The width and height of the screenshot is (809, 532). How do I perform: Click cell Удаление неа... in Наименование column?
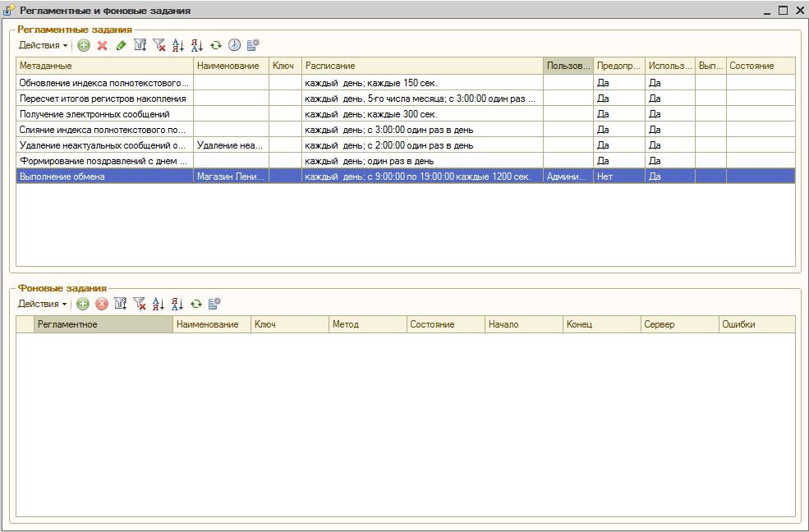[231, 145]
